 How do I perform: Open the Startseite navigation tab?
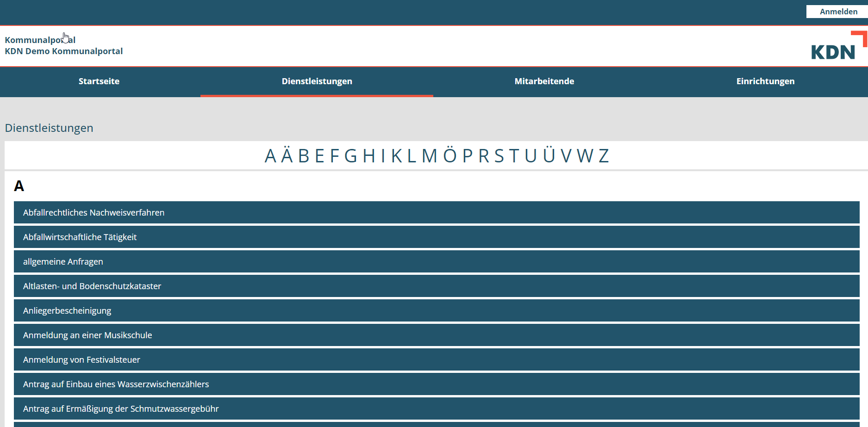pyautogui.click(x=99, y=81)
